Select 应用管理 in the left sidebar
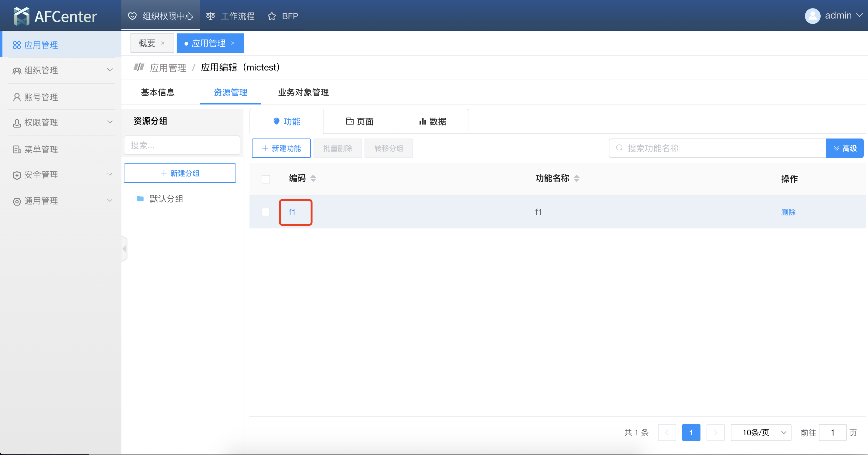The image size is (868, 455). (x=61, y=45)
